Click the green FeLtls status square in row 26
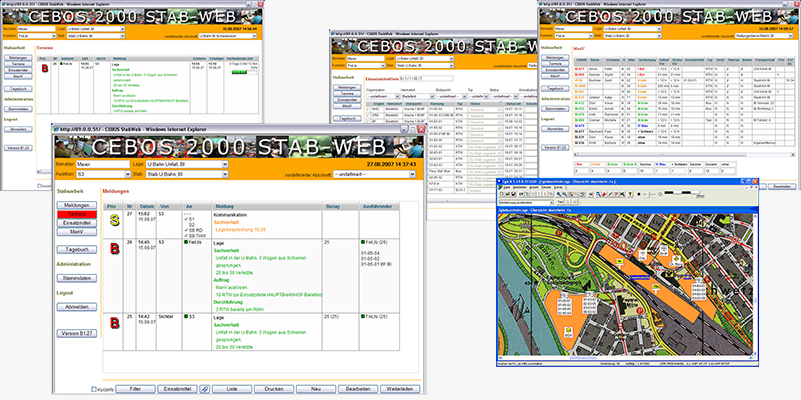The width and height of the screenshot is (801, 400). [357, 243]
